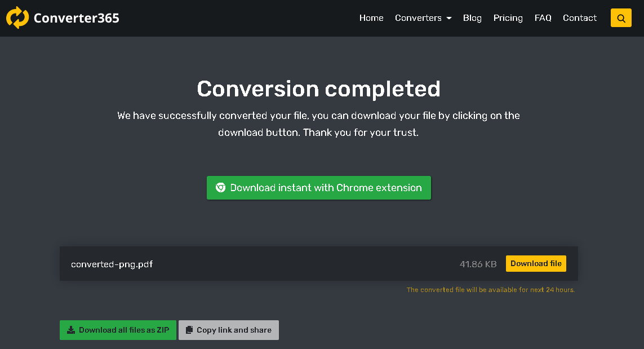
Task: Visit the Contact page
Action: [x=579, y=18]
